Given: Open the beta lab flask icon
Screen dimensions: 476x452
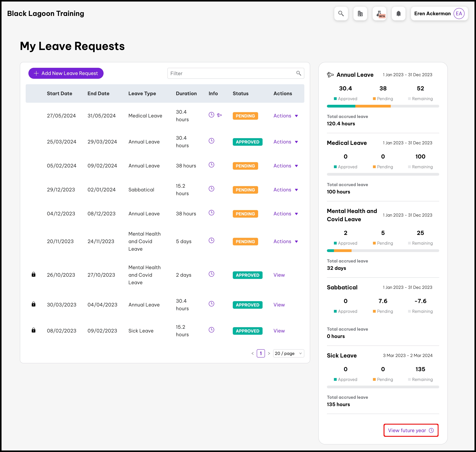Looking at the screenshot, I should [379, 14].
